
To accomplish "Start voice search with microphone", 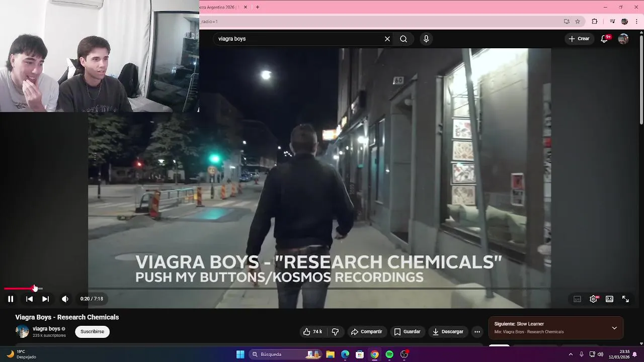I will click(x=426, y=39).
